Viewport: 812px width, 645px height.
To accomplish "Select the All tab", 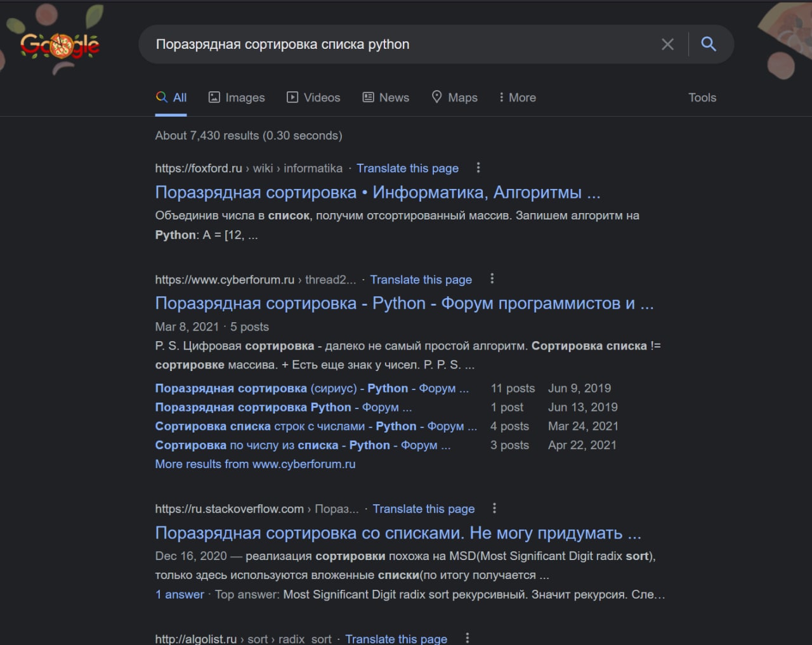I will (x=171, y=98).
